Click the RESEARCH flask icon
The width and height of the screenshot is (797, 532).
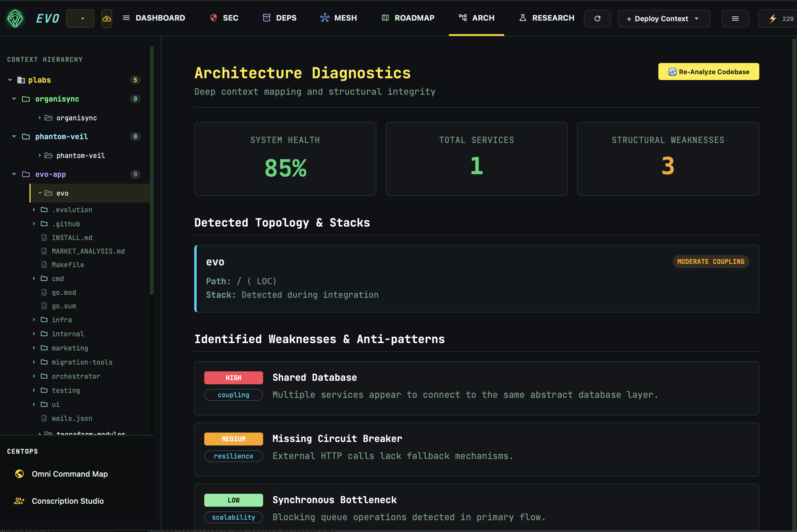(523, 18)
